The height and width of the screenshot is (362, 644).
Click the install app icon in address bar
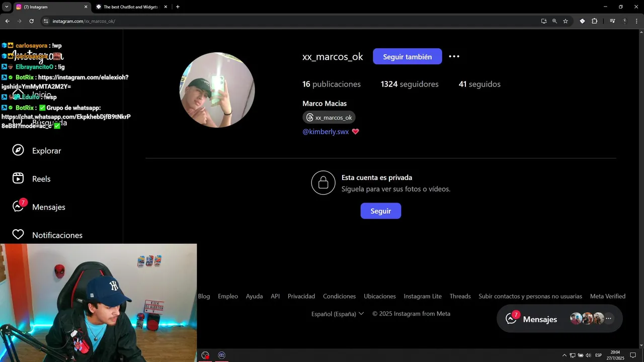tap(544, 21)
